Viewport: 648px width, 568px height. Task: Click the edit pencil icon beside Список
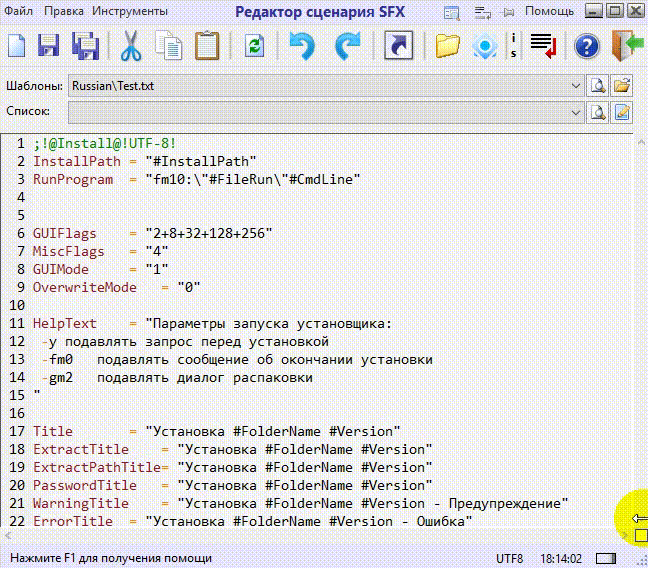622,112
